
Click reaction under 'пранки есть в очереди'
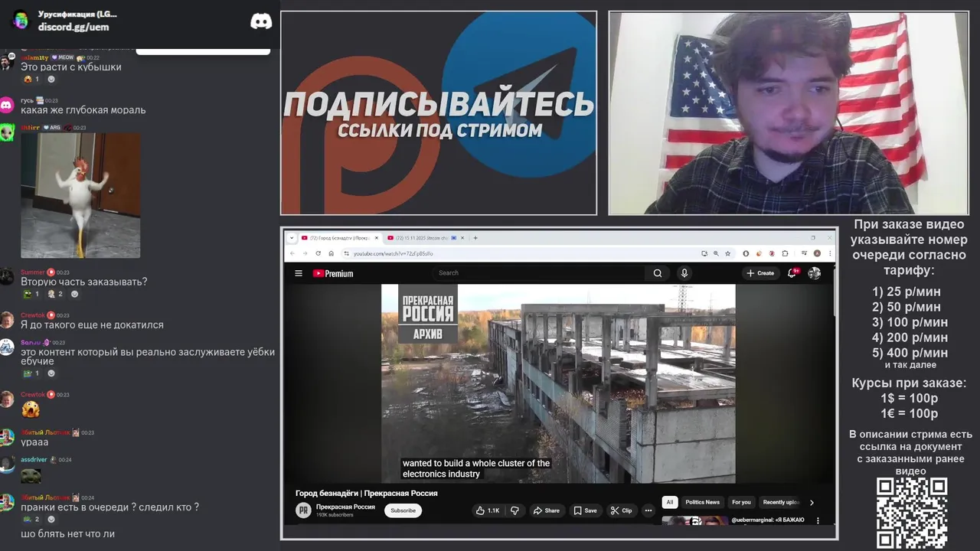31,519
